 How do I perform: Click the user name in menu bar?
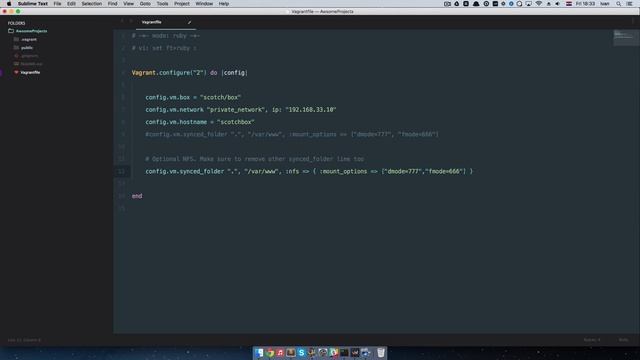pyautogui.click(x=605, y=4)
